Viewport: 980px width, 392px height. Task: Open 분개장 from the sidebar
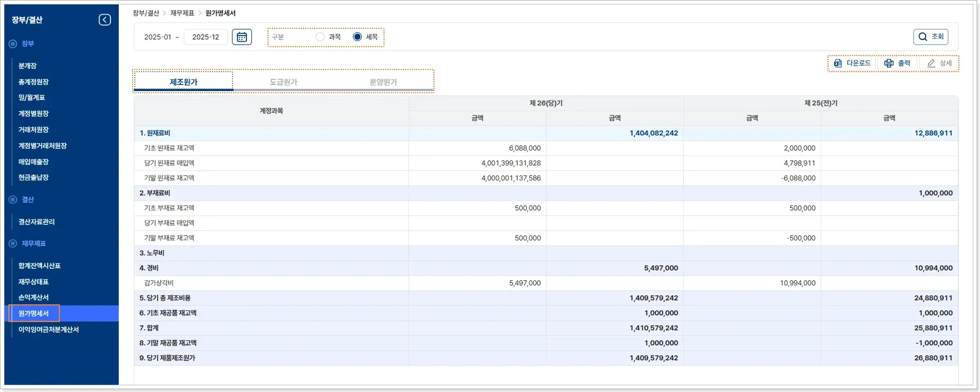[27, 66]
